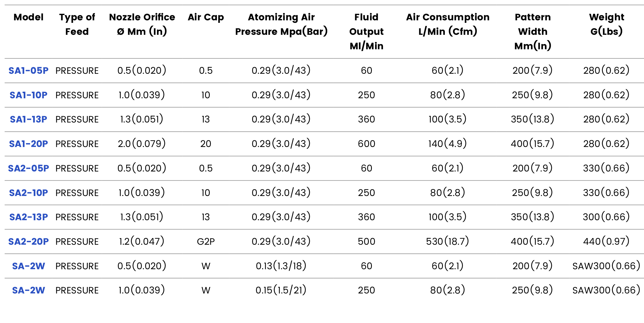Open the SA2-20P model link

pyautogui.click(x=28, y=242)
